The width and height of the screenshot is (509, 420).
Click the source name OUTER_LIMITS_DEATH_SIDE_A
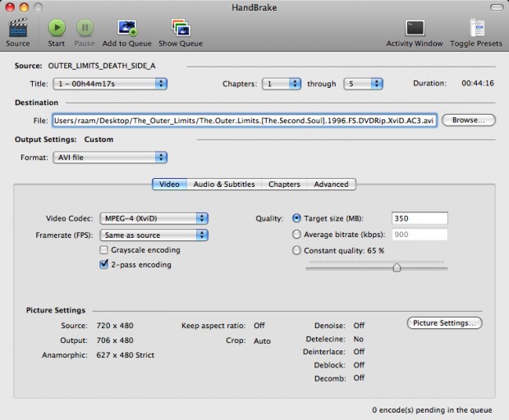click(x=102, y=66)
